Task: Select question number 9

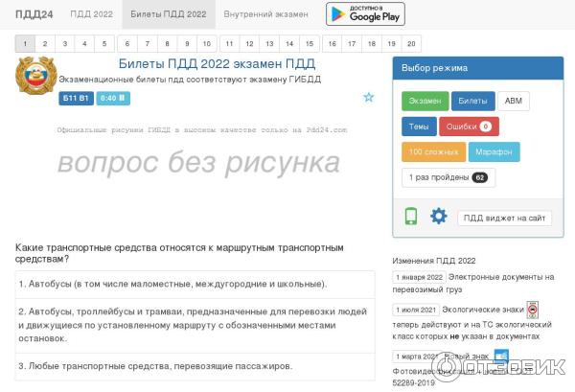Action: pyautogui.click(x=187, y=44)
